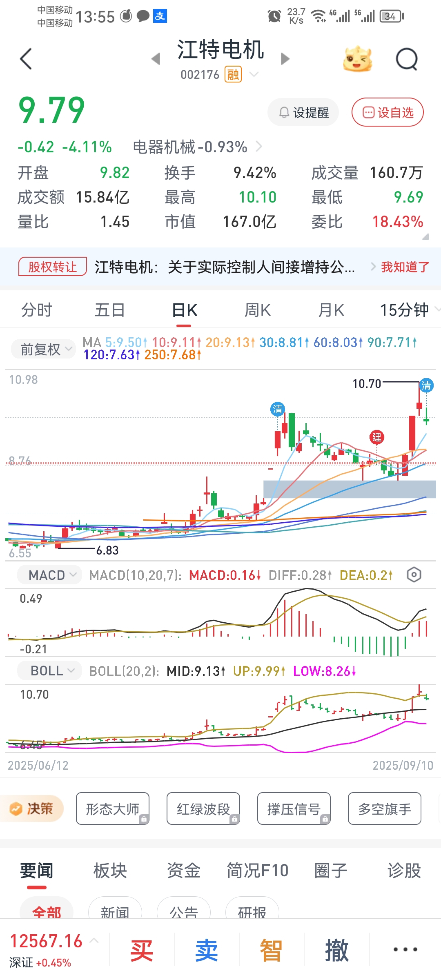Tap 深证 index value 12567.16
This screenshot has height=980, width=441.
tap(46, 941)
